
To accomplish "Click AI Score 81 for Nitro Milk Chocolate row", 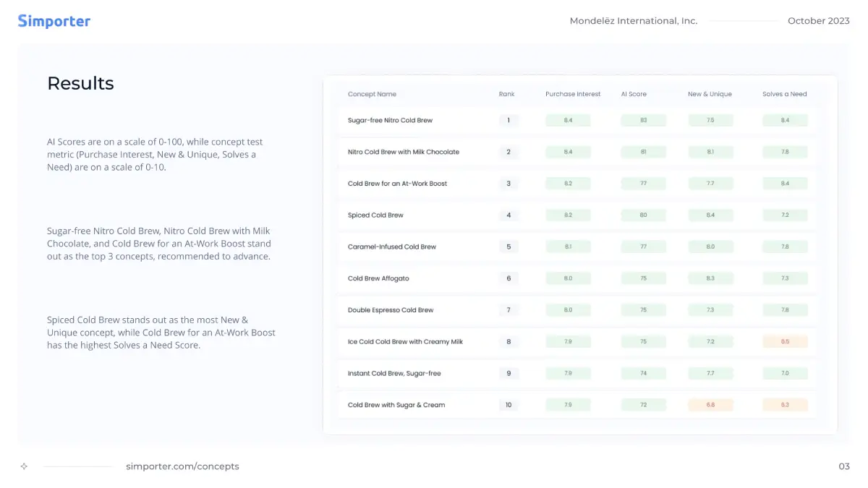I will click(x=643, y=152).
